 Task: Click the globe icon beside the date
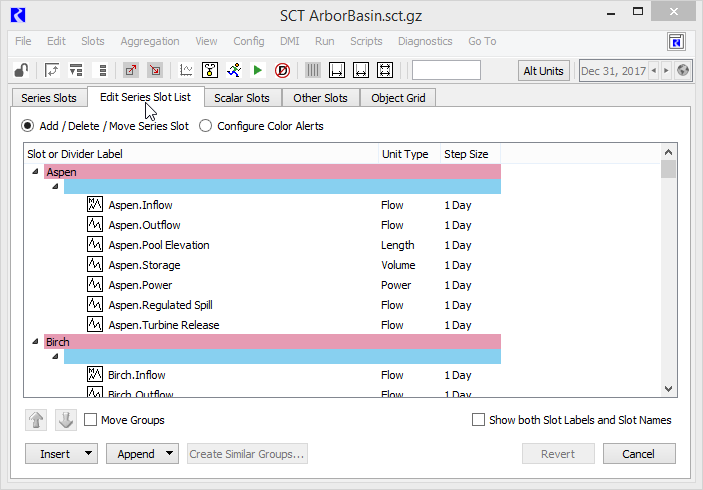coord(684,70)
